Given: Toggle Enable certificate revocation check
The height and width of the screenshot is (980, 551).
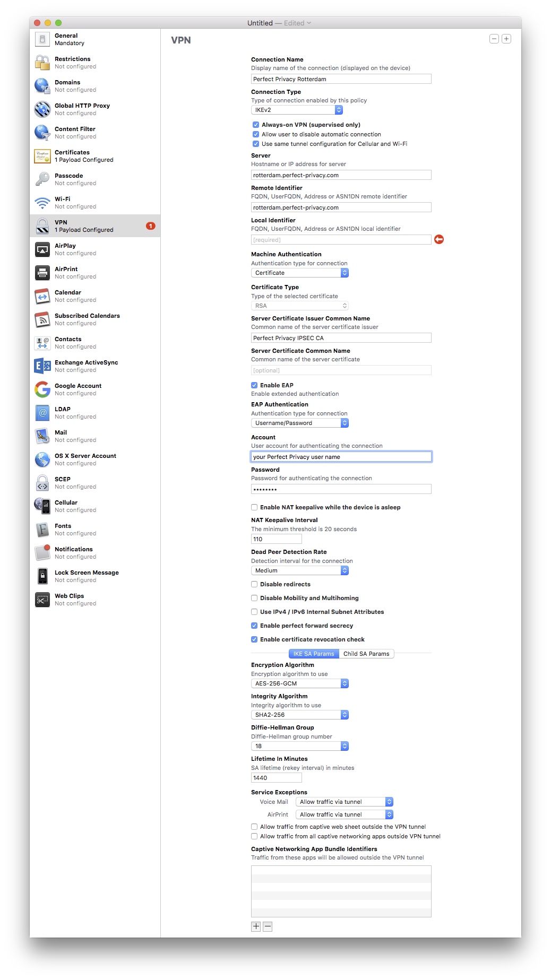Looking at the screenshot, I should [254, 639].
